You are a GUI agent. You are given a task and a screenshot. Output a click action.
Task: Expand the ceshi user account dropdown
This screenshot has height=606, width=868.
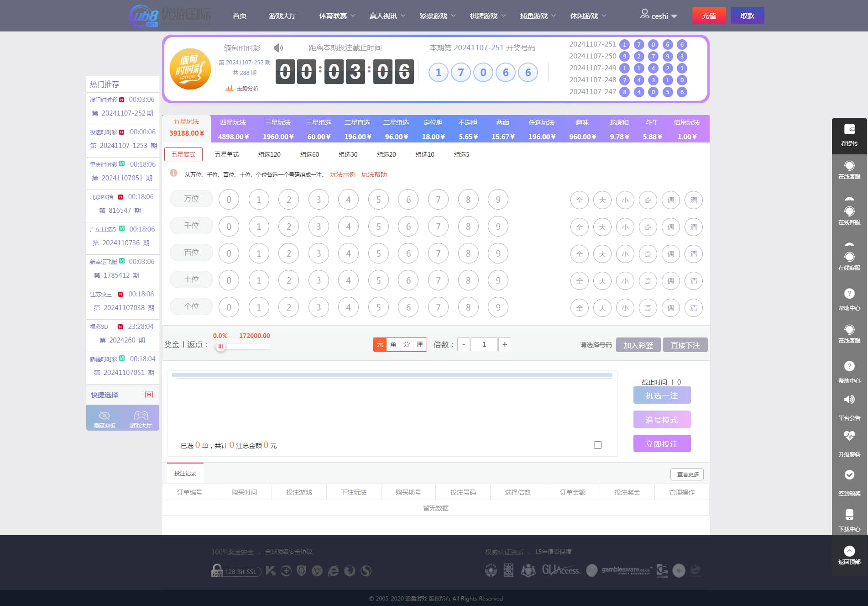(x=659, y=16)
